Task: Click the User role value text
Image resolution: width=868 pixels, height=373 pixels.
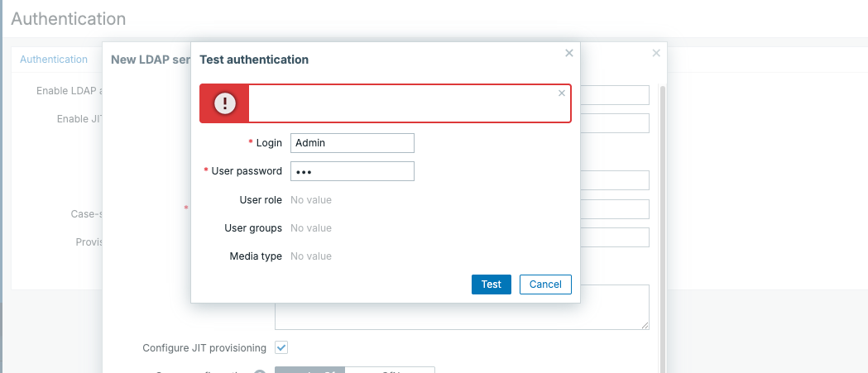Action: [x=311, y=200]
